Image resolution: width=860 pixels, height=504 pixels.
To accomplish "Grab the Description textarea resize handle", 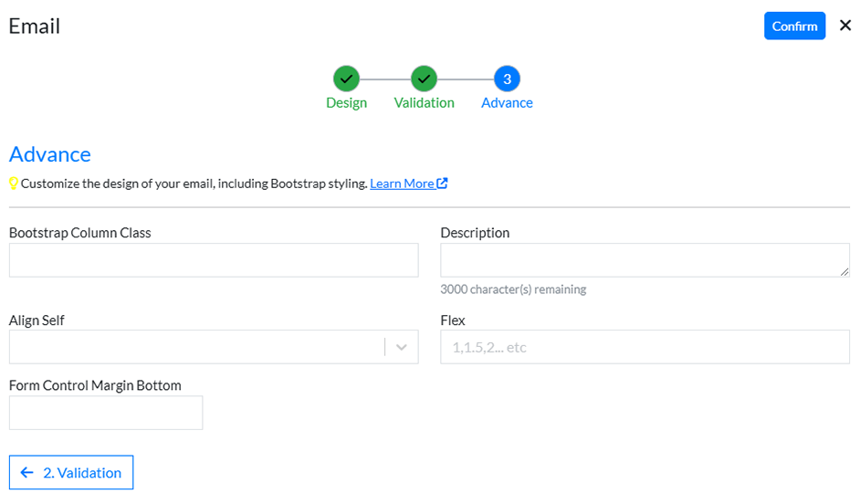I will click(844, 272).
